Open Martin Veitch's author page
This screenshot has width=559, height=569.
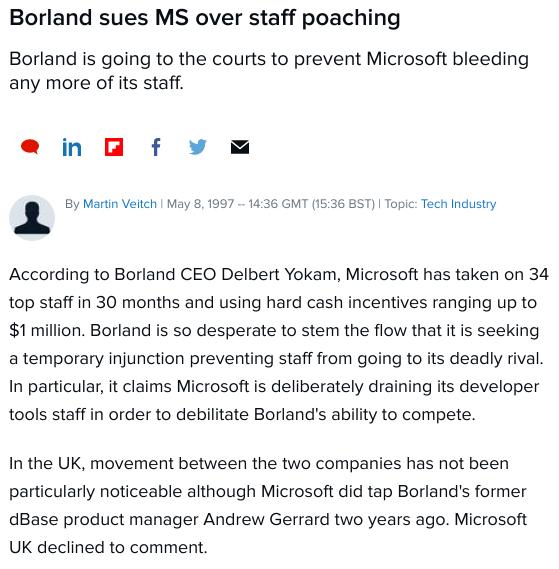click(120, 204)
